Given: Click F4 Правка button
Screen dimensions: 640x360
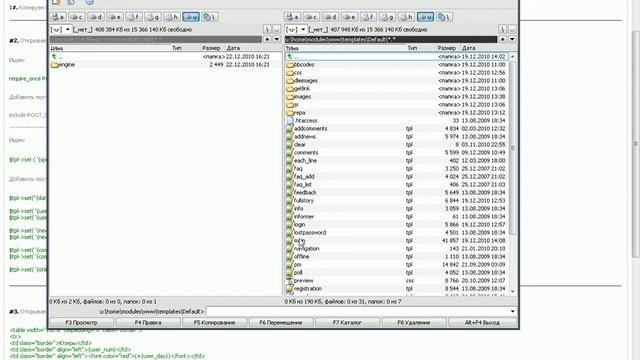Looking at the screenshot, I should tap(148, 322).
